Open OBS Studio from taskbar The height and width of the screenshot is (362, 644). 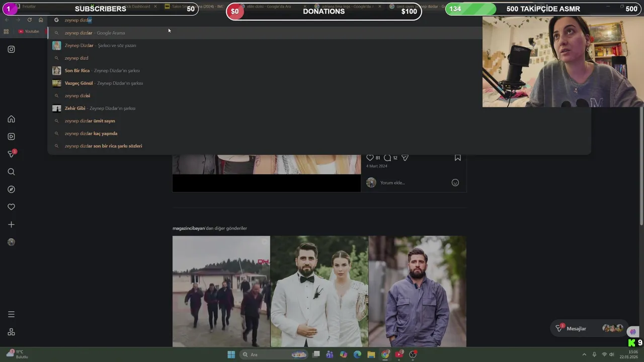click(x=413, y=354)
